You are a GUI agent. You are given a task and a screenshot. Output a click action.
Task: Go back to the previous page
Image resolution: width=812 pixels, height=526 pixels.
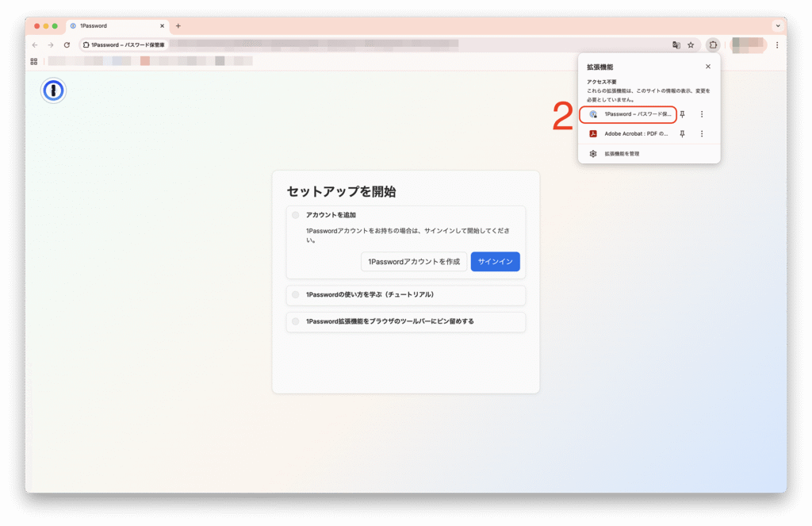(x=35, y=45)
